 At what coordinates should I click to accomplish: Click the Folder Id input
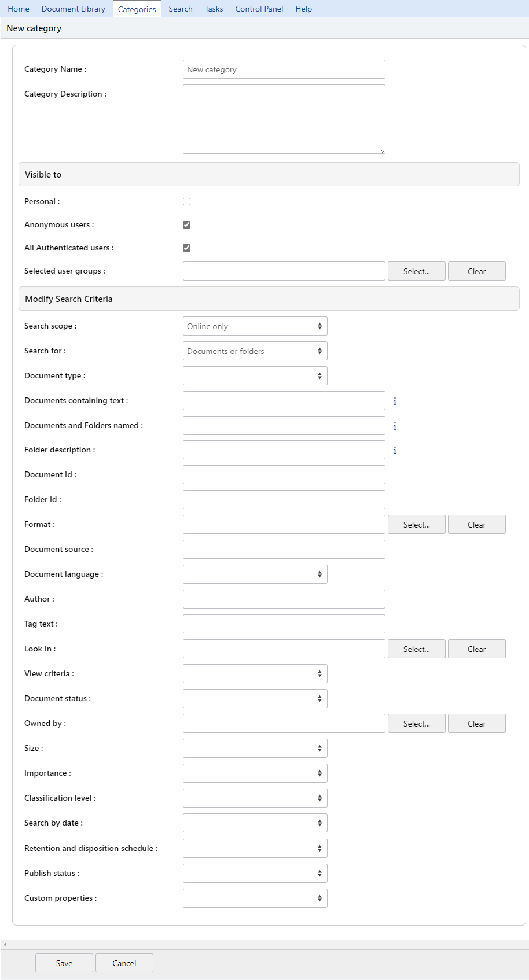tap(284, 500)
